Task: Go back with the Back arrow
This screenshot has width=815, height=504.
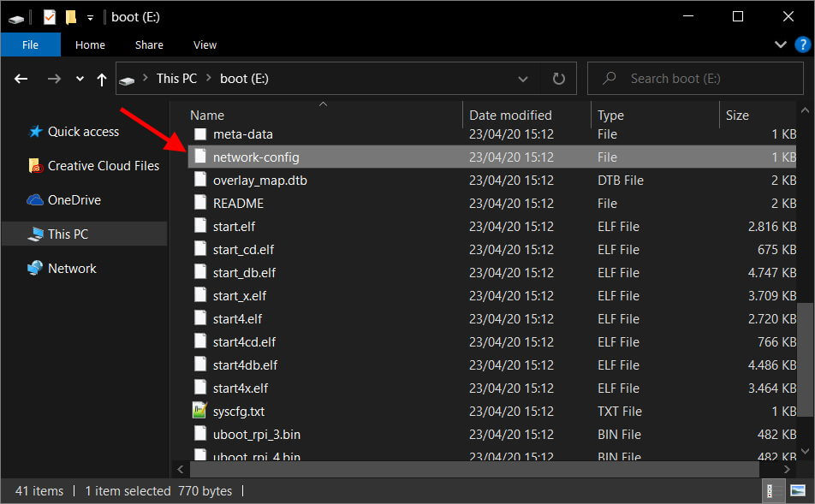Action: 21,79
